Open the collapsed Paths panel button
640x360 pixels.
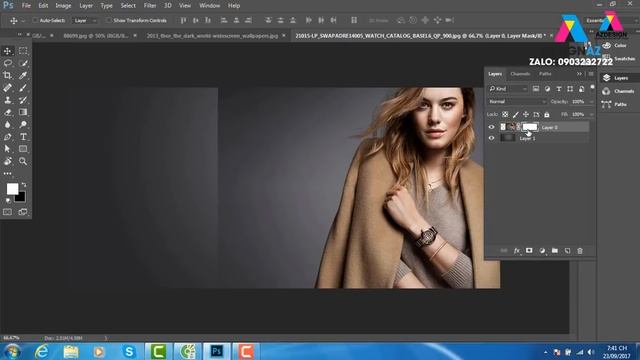point(618,104)
